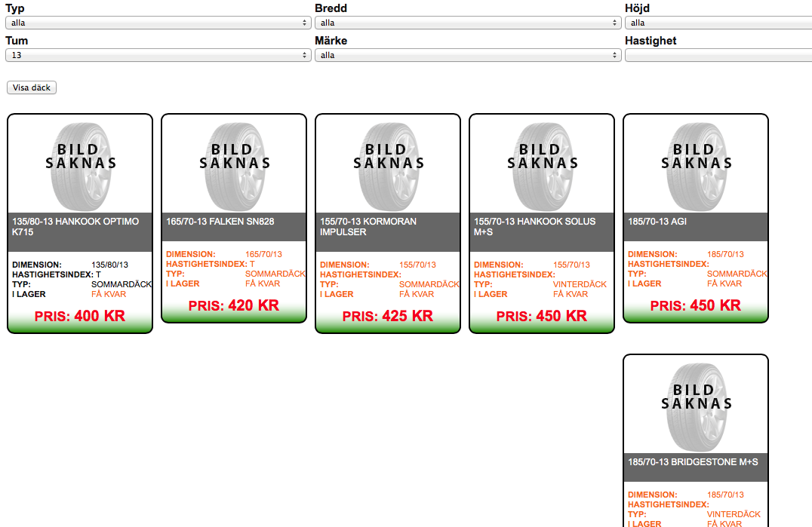Open the Märke dropdown
Viewport: 812px width, 527px height.
[468, 55]
